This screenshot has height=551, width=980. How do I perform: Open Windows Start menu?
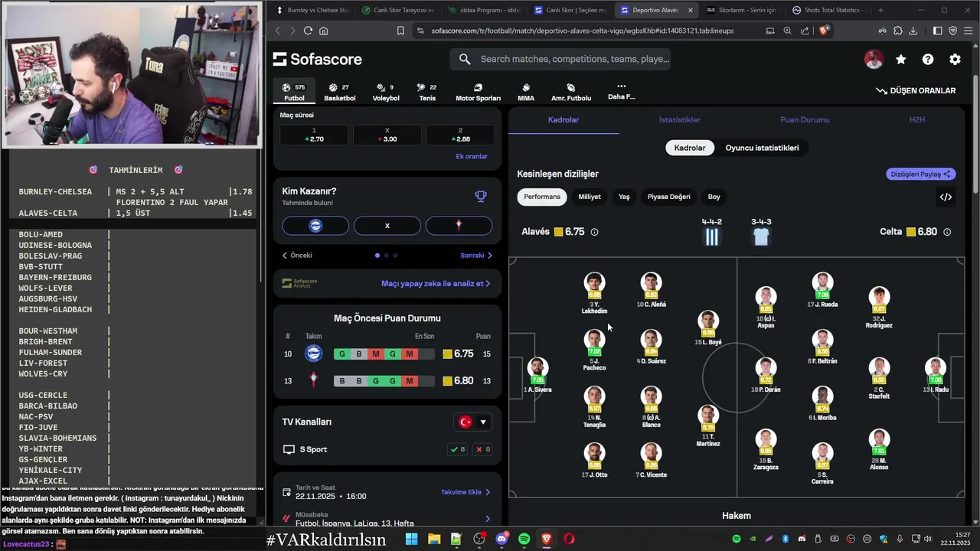[x=411, y=540]
